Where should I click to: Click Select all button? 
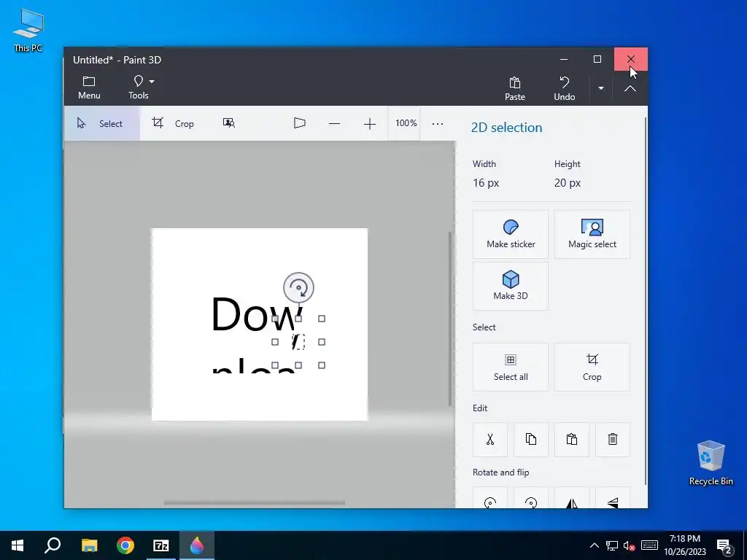point(510,367)
